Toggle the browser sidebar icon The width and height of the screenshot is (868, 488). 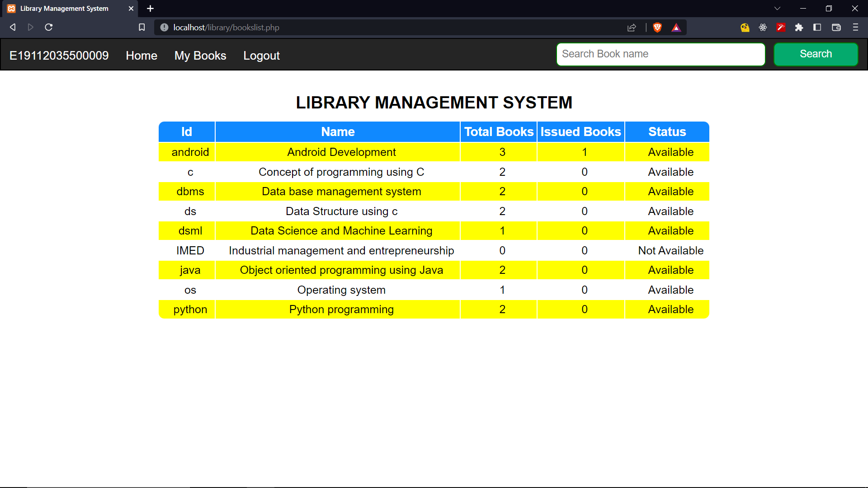[817, 27]
